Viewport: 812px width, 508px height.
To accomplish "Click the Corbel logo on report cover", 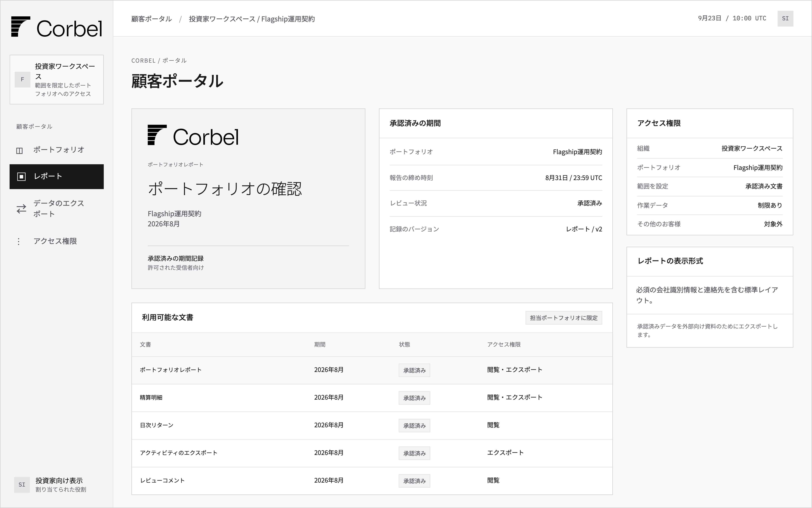I will tap(193, 135).
